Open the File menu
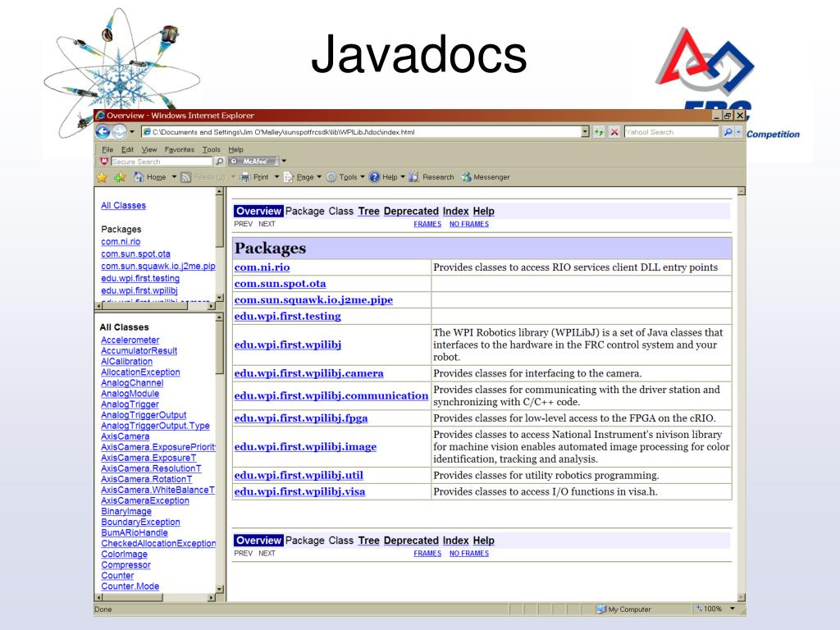Image resolution: width=840 pixels, height=630 pixels. pos(107,149)
